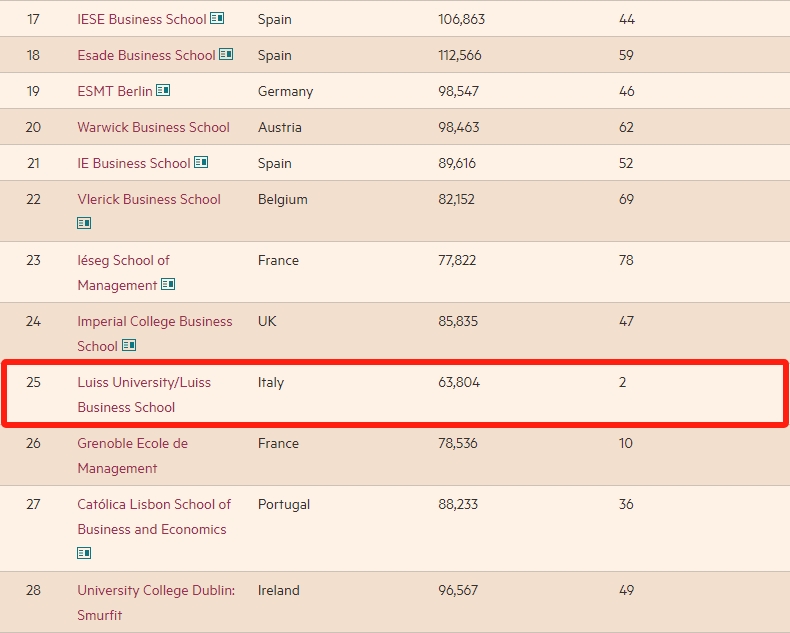Click the value 78 in the Iéseg row
This screenshot has height=633, width=790.
click(626, 260)
